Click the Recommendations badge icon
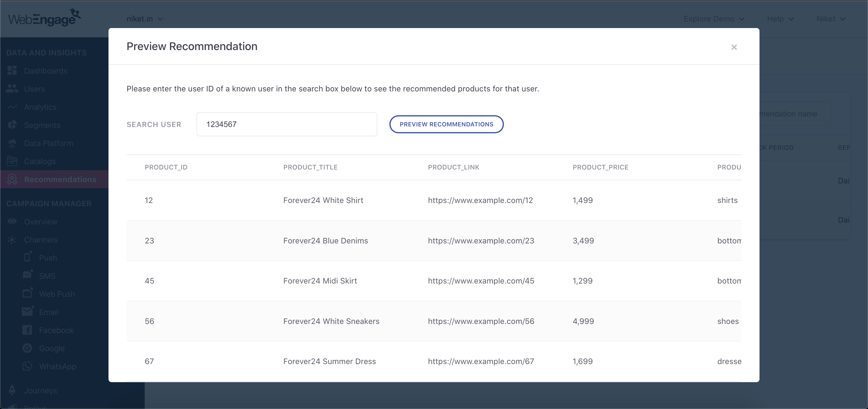Viewport: 868px width, 409px height. (x=12, y=179)
